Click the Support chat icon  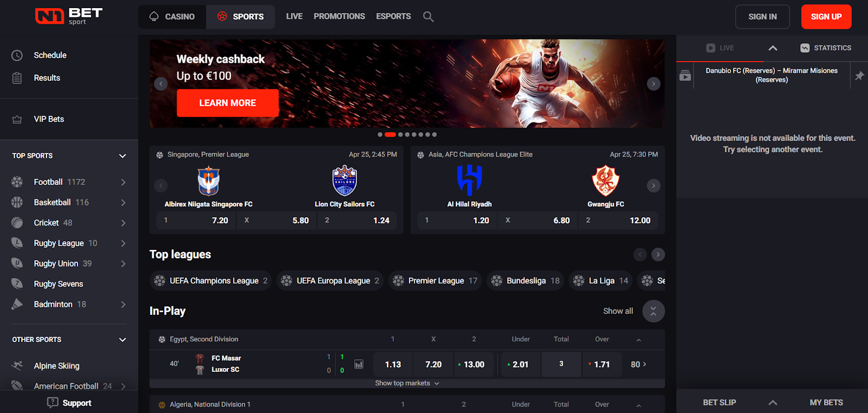(x=53, y=403)
